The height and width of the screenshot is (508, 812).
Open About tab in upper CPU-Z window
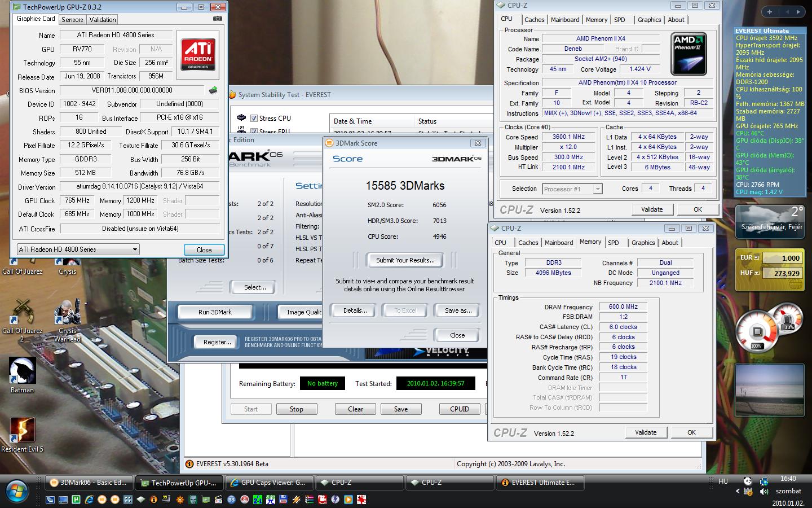click(676, 20)
